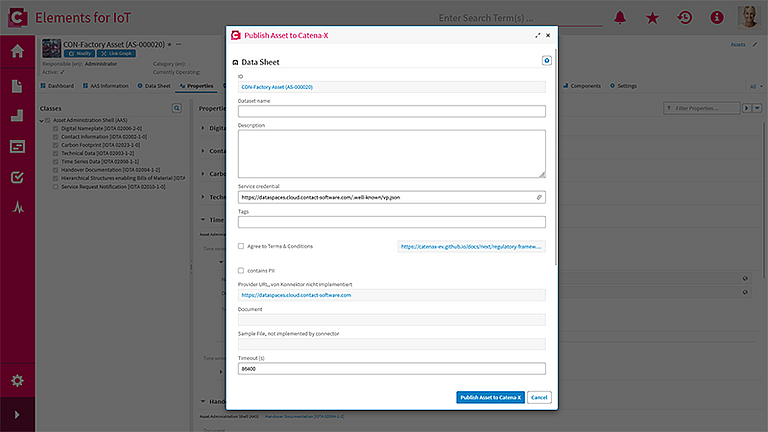Switch to the Components tab
The image size is (768, 432).
[x=582, y=86]
